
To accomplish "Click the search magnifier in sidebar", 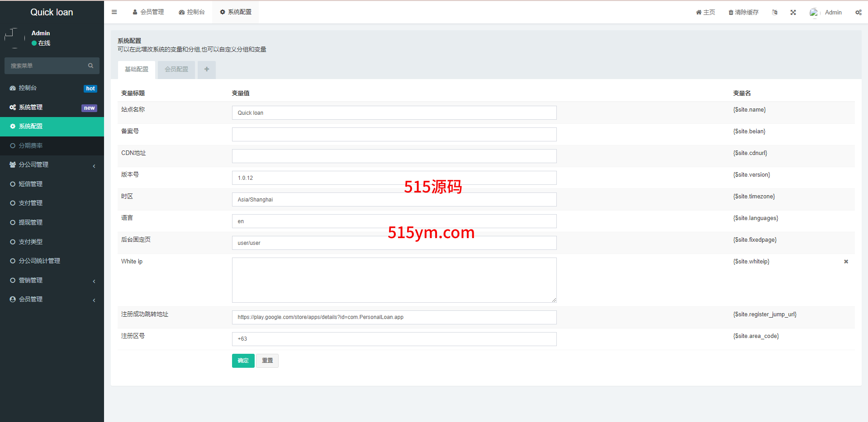I will pyautogui.click(x=90, y=66).
